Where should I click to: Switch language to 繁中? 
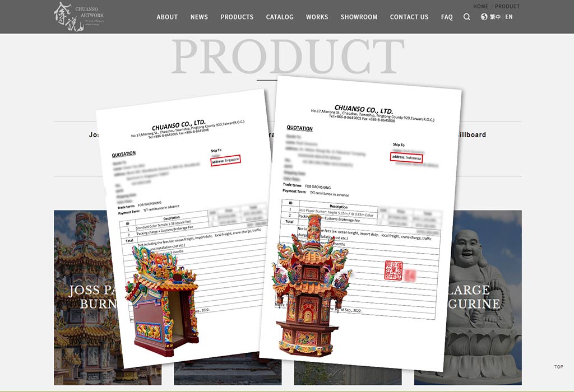point(496,17)
